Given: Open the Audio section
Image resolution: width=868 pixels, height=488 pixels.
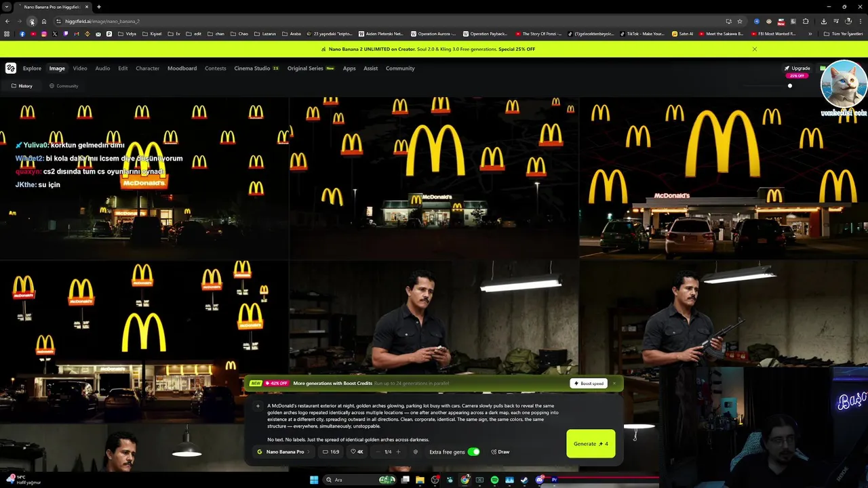Looking at the screenshot, I should click(x=102, y=68).
